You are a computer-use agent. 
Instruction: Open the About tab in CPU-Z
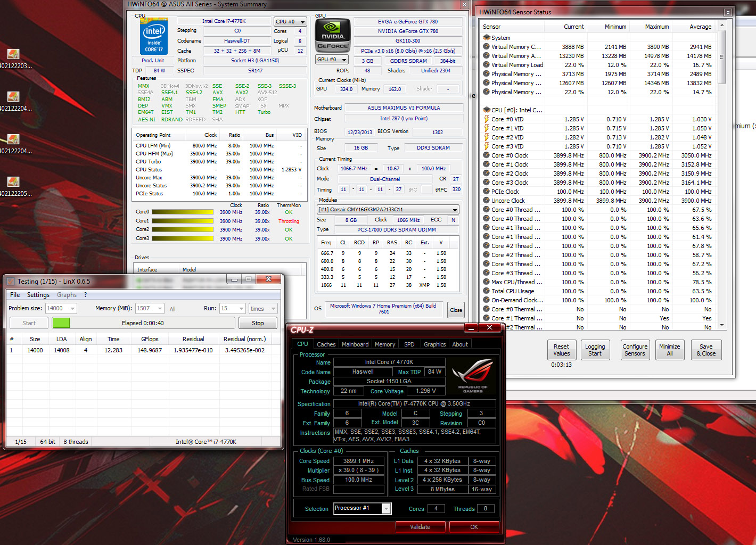pos(460,344)
